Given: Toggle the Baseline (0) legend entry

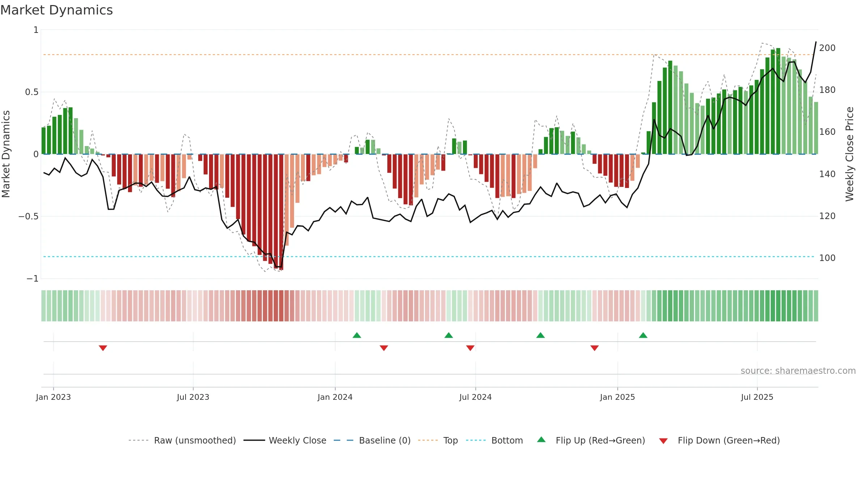Looking at the screenshot, I should 372,440.
